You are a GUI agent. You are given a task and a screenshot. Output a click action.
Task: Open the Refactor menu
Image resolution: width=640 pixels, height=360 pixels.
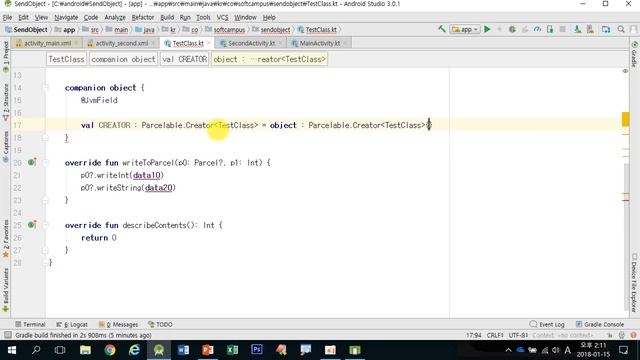pyautogui.click(x=142, y=18)
